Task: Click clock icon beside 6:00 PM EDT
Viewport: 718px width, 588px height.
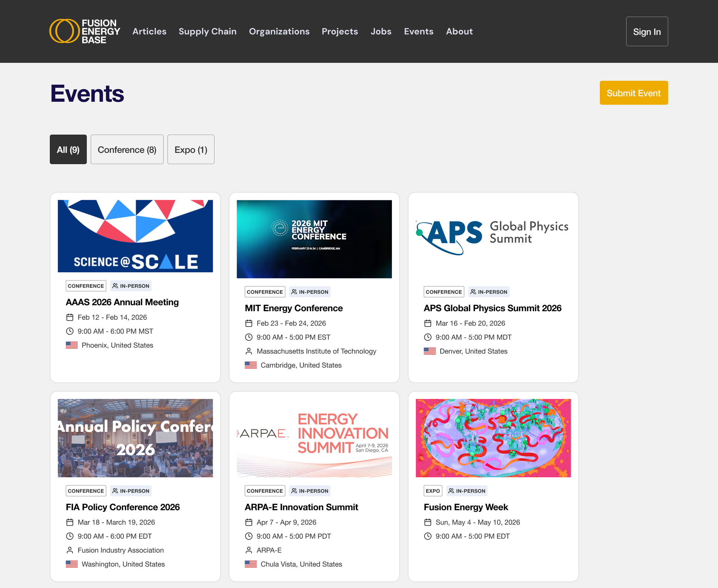Action: 70,536
